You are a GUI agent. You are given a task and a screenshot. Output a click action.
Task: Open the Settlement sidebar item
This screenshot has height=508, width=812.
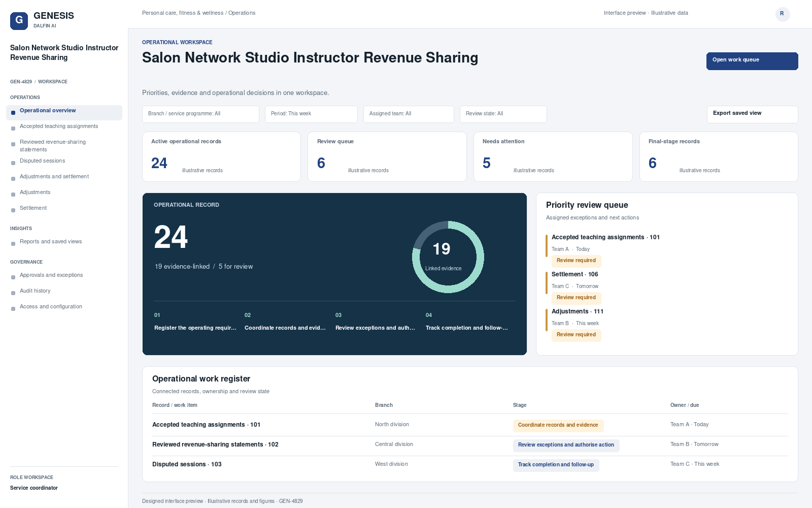64,208
